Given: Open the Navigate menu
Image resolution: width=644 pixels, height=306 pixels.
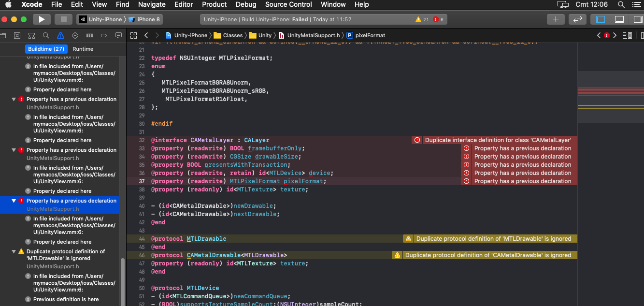Looking at the screenshot, I should pos(152,4).
